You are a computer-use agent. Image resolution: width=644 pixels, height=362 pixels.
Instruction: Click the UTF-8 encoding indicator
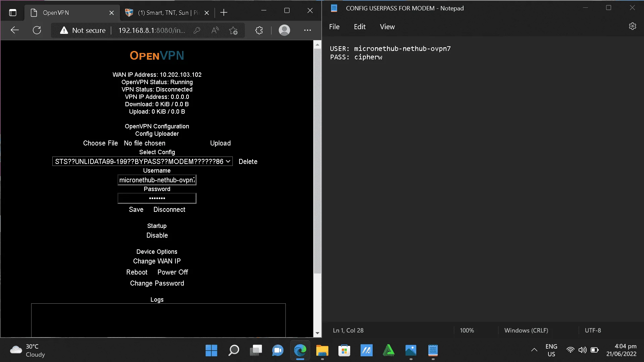point(593,330)
